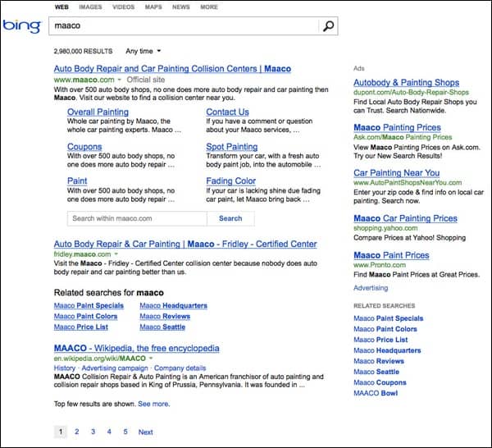Screen dimensions: 492x448
Task: Open the MAACO Wikipedia result
Action: point(136,348)
